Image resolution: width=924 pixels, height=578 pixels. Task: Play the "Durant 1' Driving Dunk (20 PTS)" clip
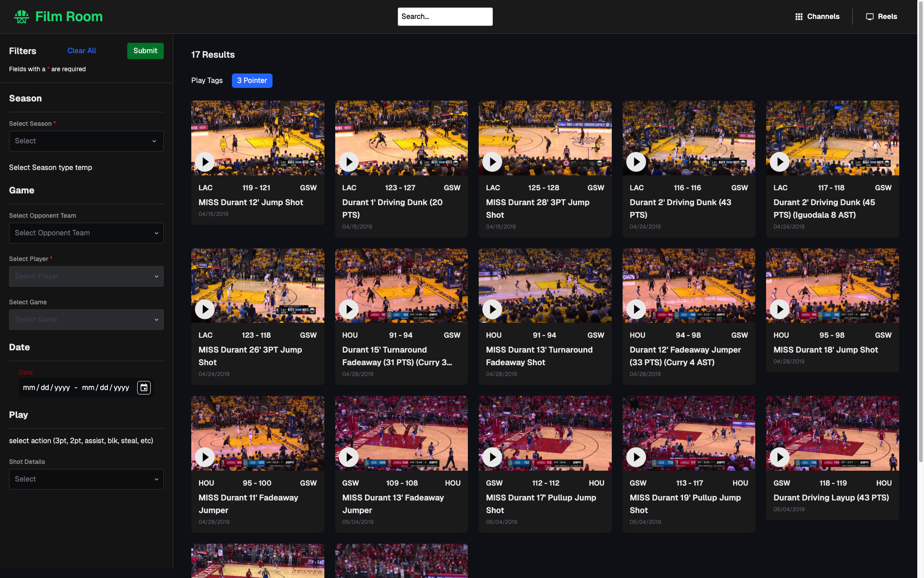348,161
